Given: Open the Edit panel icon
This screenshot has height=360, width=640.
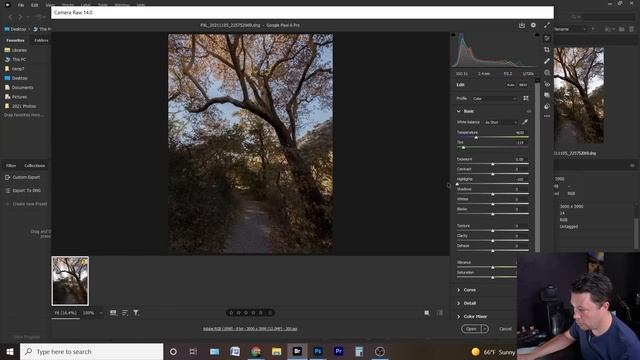Looking at the screenshot, I should (547, 38).
